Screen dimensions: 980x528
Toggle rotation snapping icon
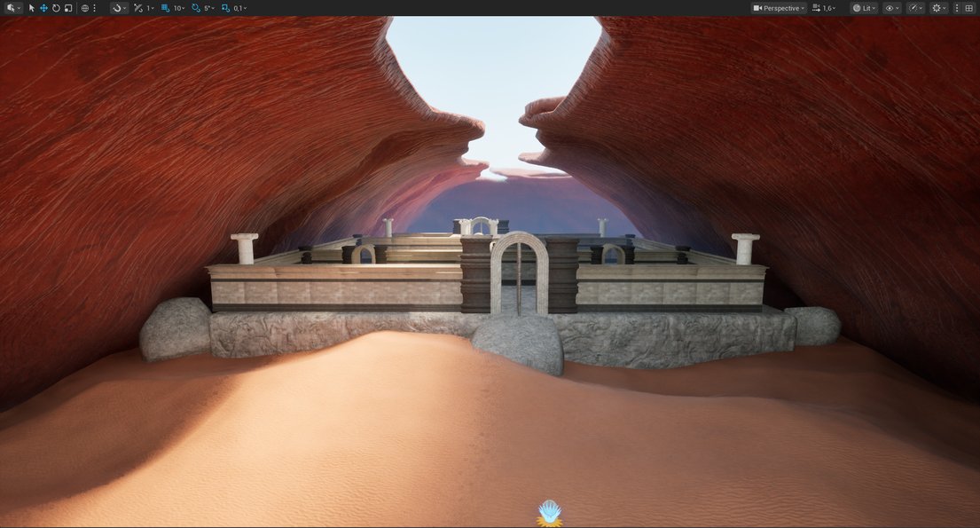(196, 8)
